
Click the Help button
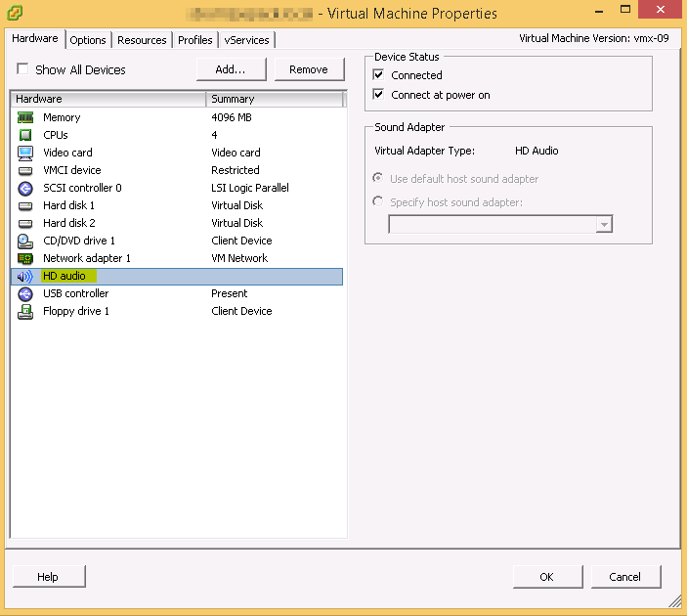pos(49,577)
